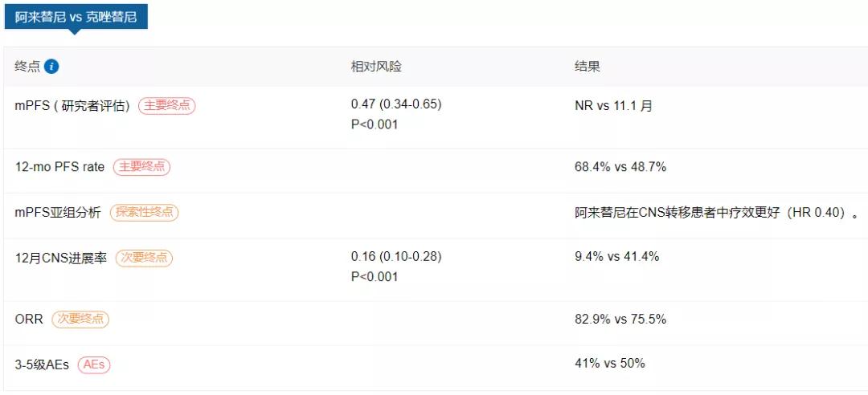Click the 探索性终点 tag
This screenshot has height=395, width=868.
point(144,213)
